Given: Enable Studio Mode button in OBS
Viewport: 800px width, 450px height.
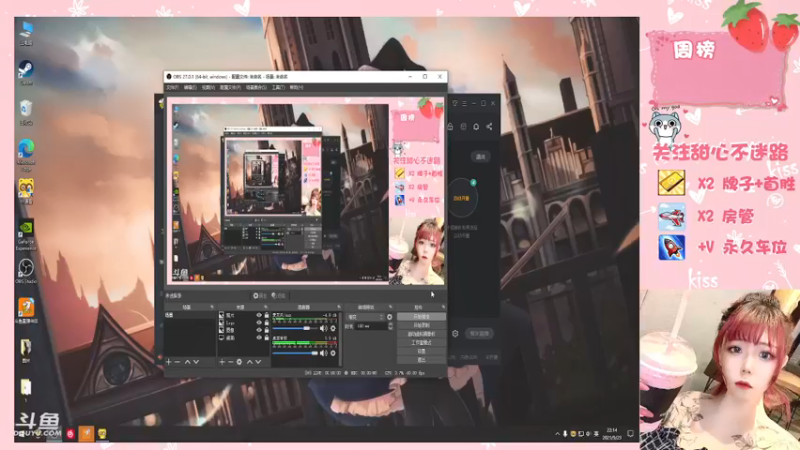Looking at the screenshot, I should pos(421,343).
